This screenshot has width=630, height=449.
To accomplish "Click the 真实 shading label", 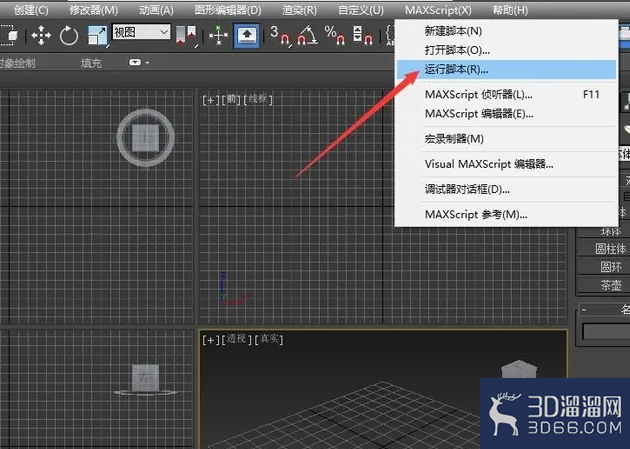I will 269,339.
